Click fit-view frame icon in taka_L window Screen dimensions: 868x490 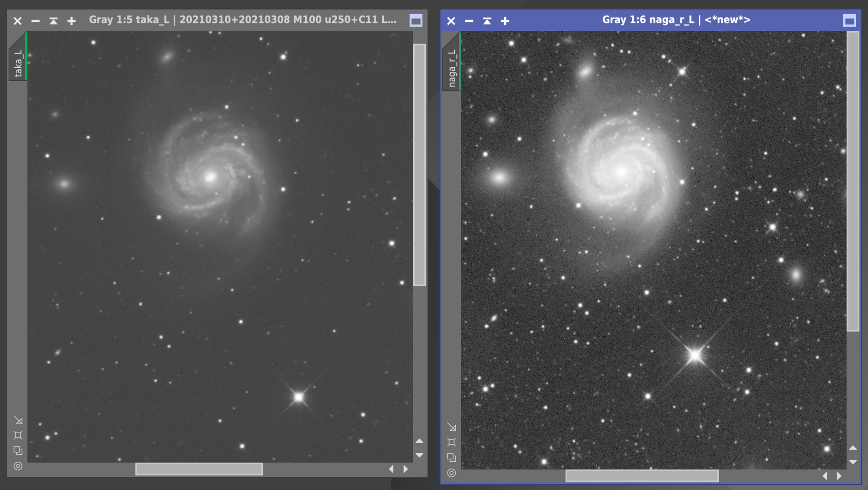pos(18,435)
